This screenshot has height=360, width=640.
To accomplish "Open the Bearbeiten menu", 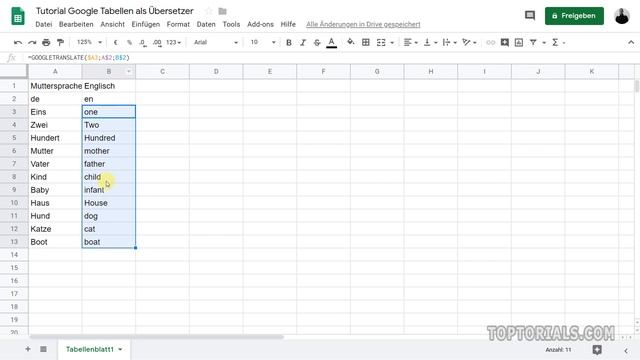I will click(x=76, y=24).
